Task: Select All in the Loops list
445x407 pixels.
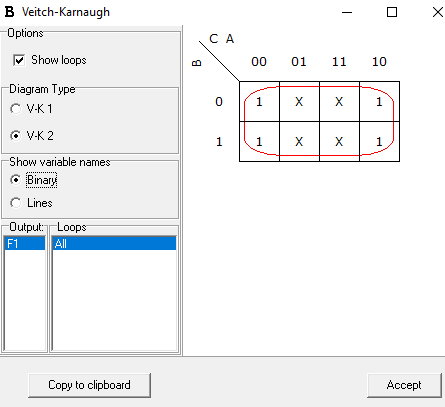Action: click(x=114, y=244)
